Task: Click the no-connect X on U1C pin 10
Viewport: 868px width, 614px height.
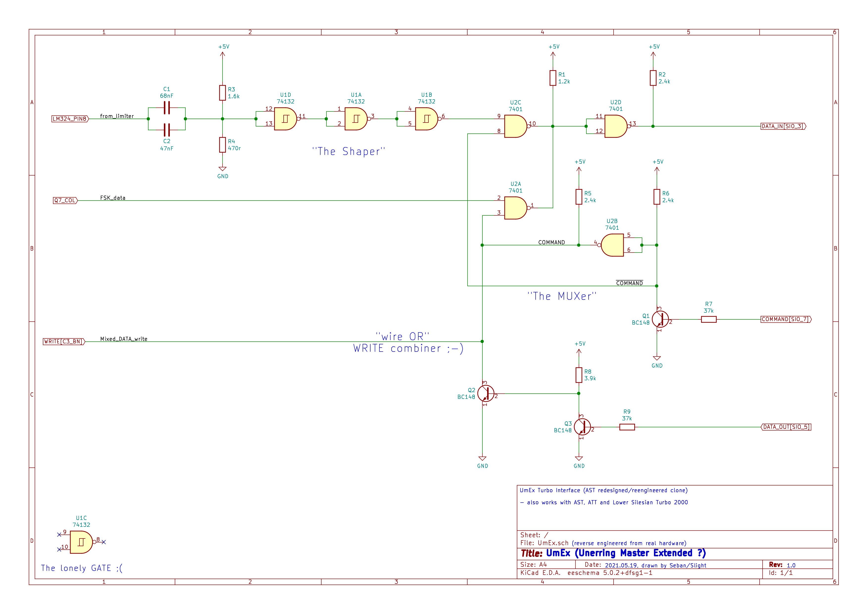Action: click(59, 549)
